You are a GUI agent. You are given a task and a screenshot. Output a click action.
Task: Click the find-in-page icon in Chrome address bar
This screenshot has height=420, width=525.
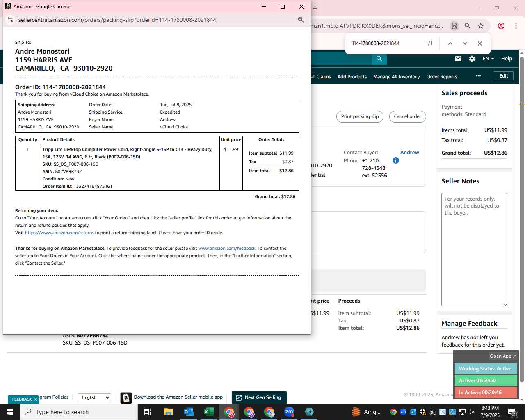click(x=454, y=26)
